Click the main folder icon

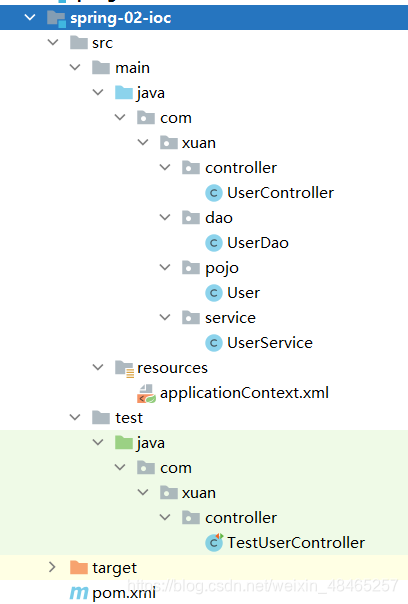point(101,67)
